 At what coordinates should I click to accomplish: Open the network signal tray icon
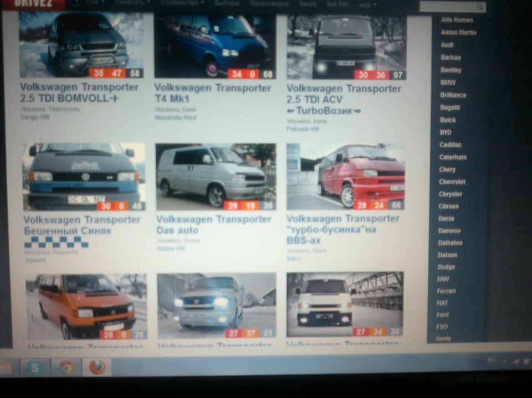coord(516,361)
